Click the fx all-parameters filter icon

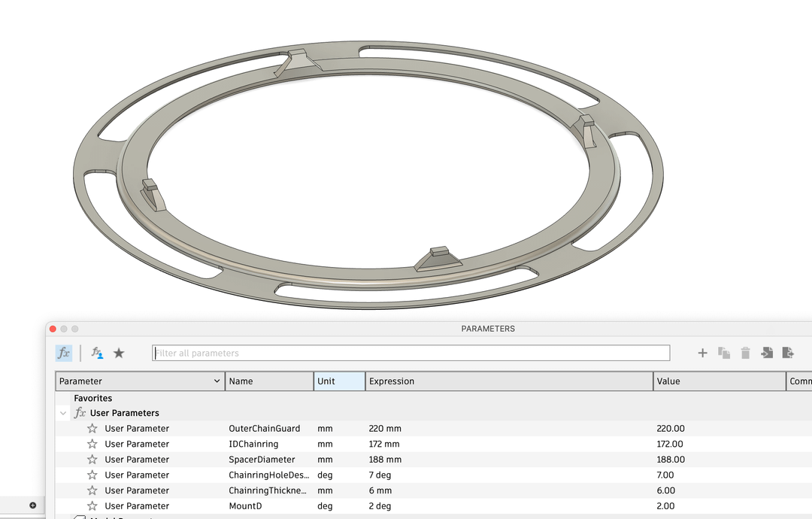click(64, 353)
